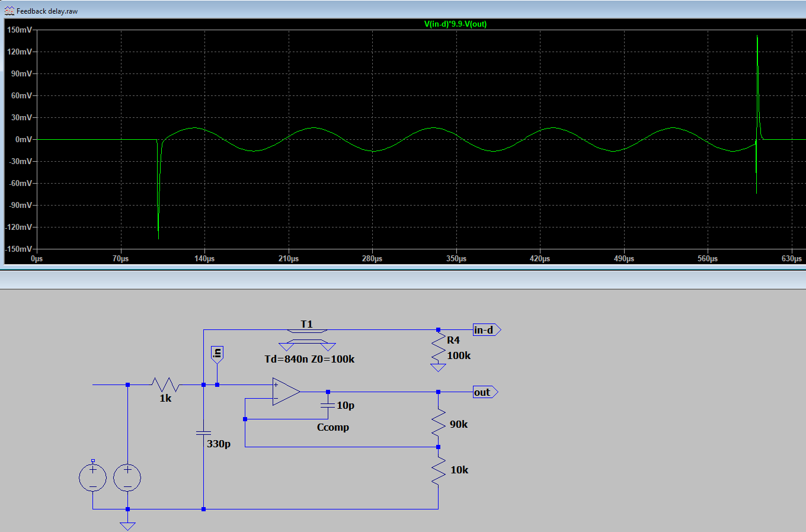806x532 pixels.
Task: Click the '-30mV' y-axis label
Action: [x=21, y=161]
